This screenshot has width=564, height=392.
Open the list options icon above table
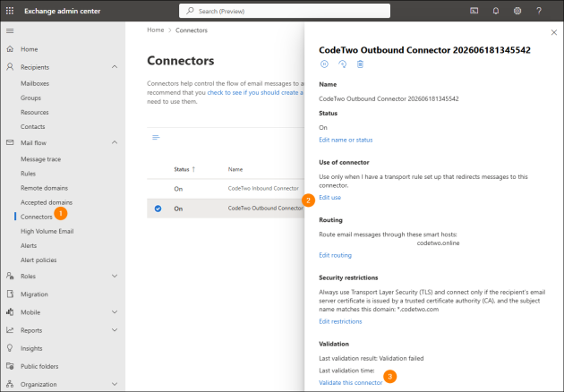(156, 138)
